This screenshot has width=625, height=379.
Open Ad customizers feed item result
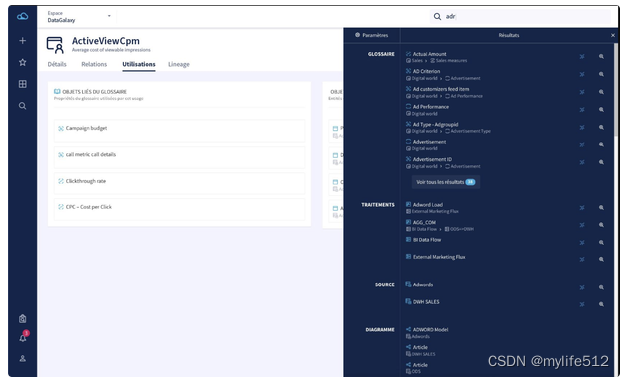click(441, 89)
